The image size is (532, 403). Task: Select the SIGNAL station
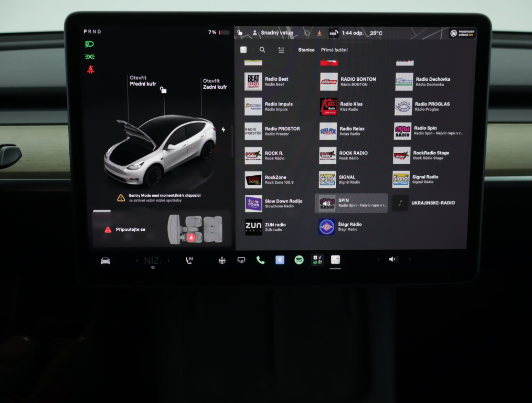click(x=352, y=179)
